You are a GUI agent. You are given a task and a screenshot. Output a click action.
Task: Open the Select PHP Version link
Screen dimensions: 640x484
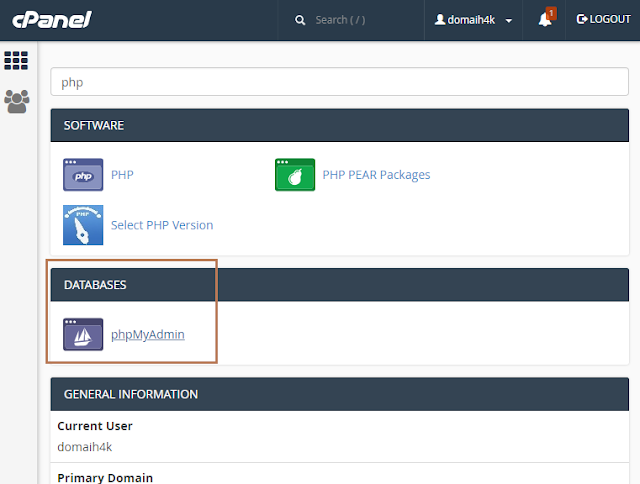click(x=162, y=225)
